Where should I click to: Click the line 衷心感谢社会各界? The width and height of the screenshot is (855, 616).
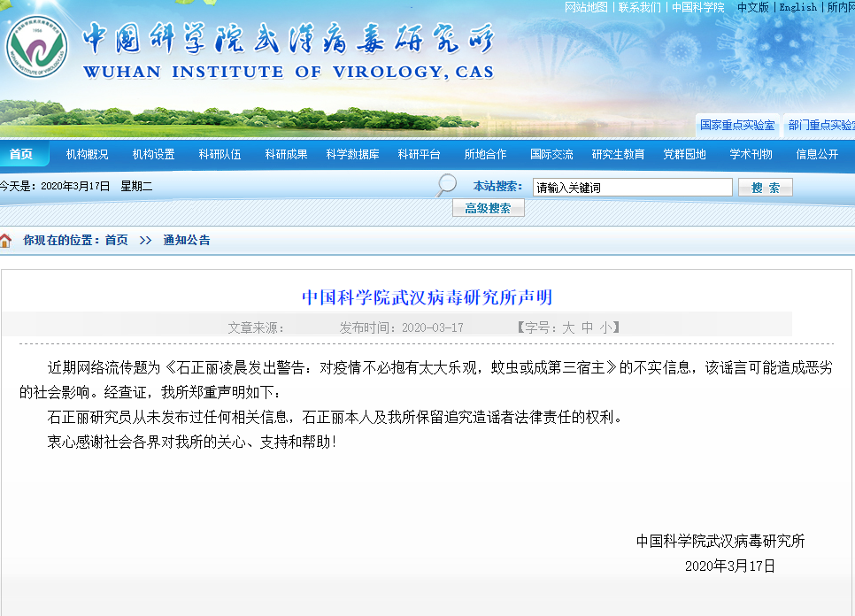(x=191, y=443)
